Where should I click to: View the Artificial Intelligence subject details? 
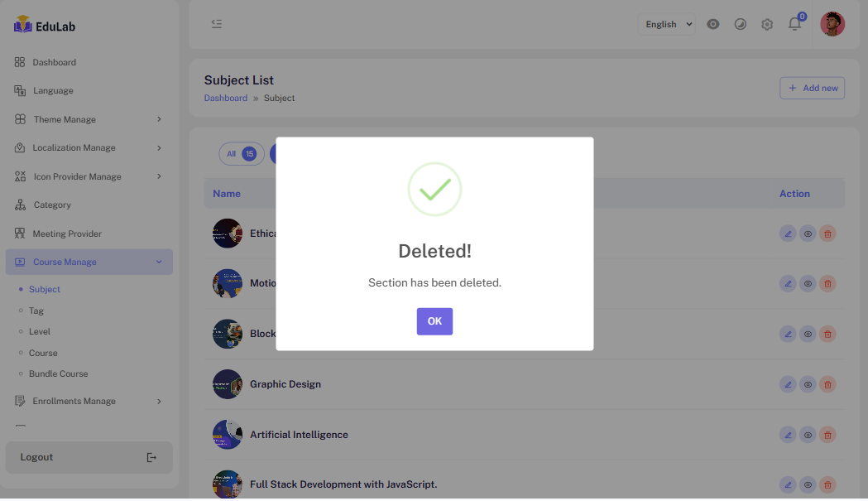click(808, 435)
